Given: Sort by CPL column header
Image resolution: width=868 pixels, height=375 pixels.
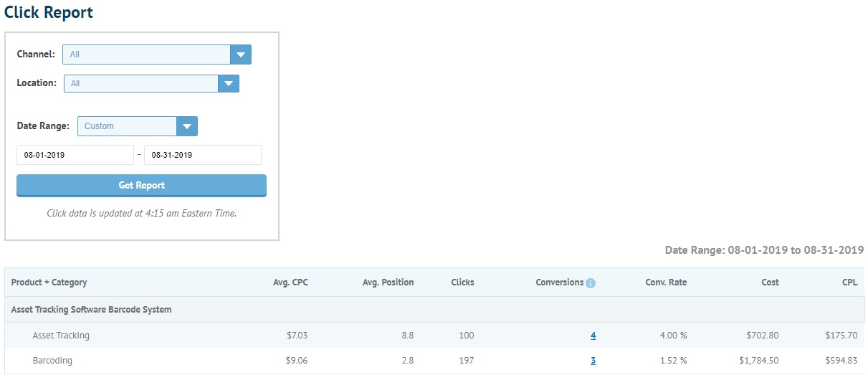Looking at the screenshot, I should 850,283.
